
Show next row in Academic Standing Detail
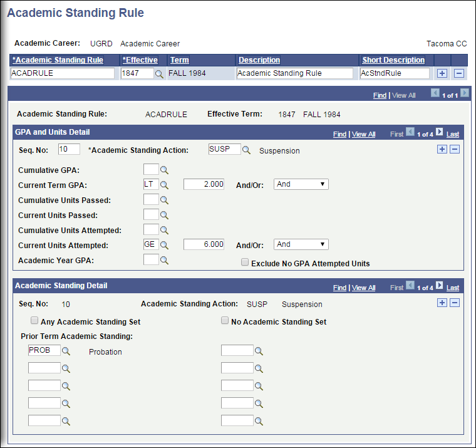pyautogui.click(x=439, y=285)
